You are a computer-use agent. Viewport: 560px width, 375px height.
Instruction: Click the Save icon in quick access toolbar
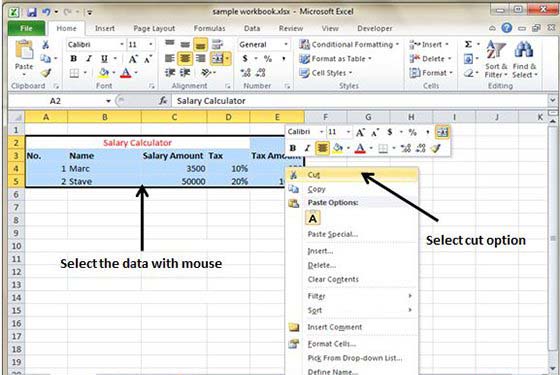(x=32, y=12)
